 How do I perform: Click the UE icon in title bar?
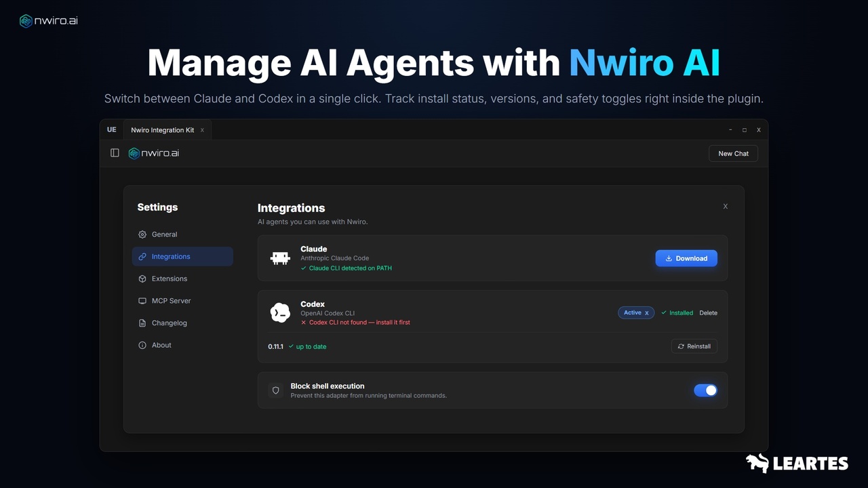(x=111, y=129)
